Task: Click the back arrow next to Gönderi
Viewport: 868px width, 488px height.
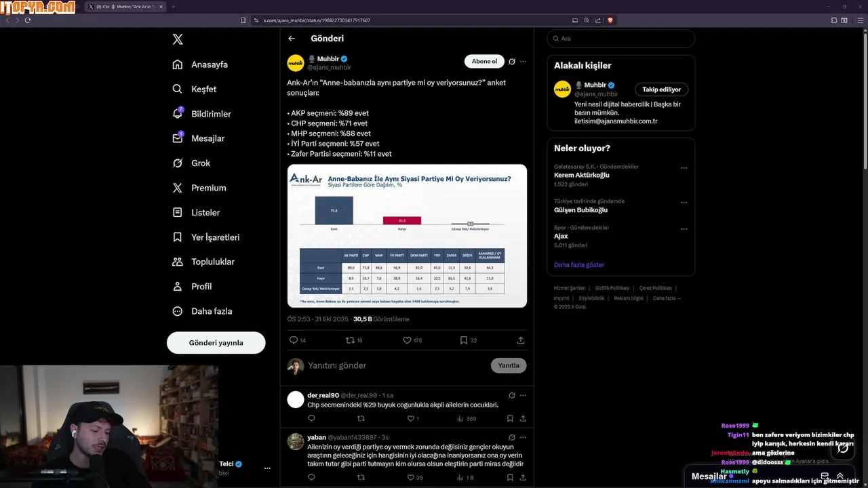Action: [x=292, y=39]
